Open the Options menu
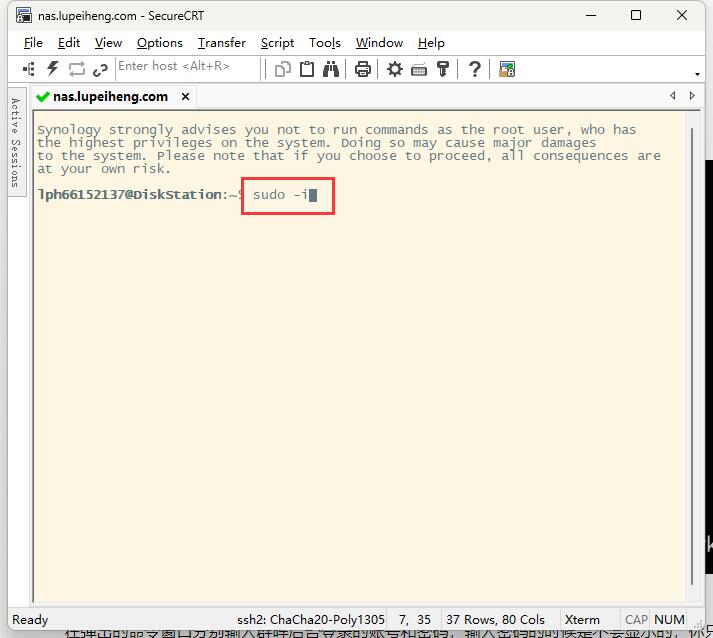The height and width of the screenshot is (638, 713). [x=160, y=43]
